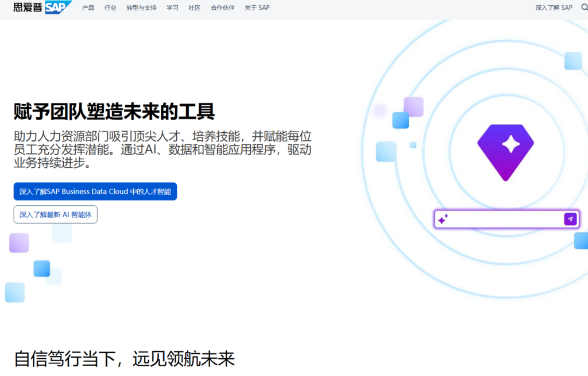Image resolution: width=588 pixels, height=376 pixels.
Task: Click 深入了解SAP Business Data Cloud button
Action: [95, 191]
